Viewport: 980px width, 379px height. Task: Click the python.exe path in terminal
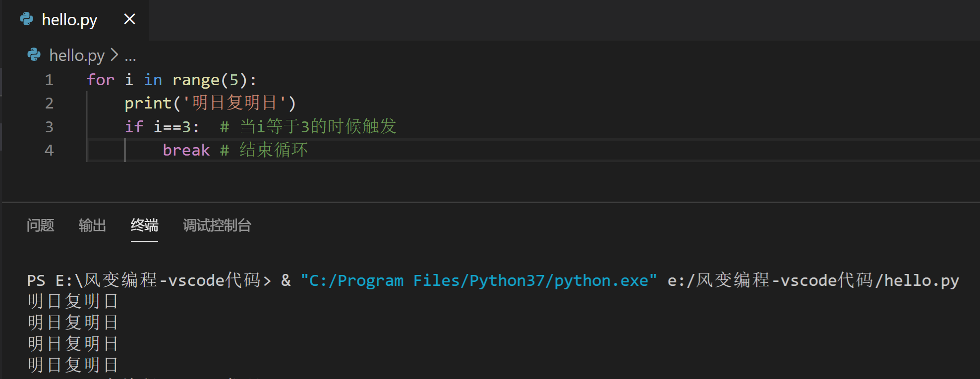click(479, 281)
